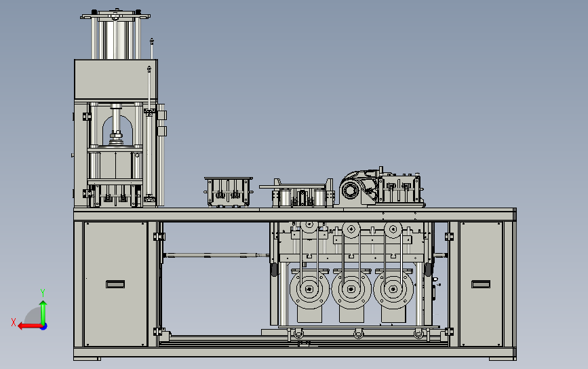Select the rightmost large lower pulley wheel
This screenshot has width=588, height=369.
[x=393, y=289]
